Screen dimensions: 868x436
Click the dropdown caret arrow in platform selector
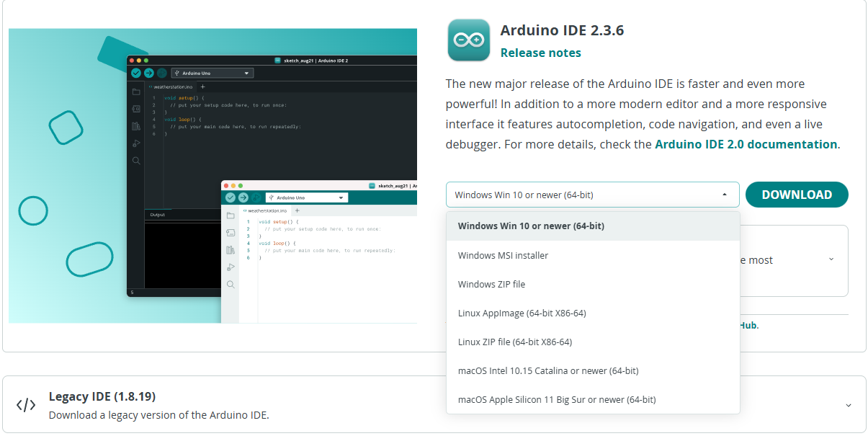(x=725, y=195)
